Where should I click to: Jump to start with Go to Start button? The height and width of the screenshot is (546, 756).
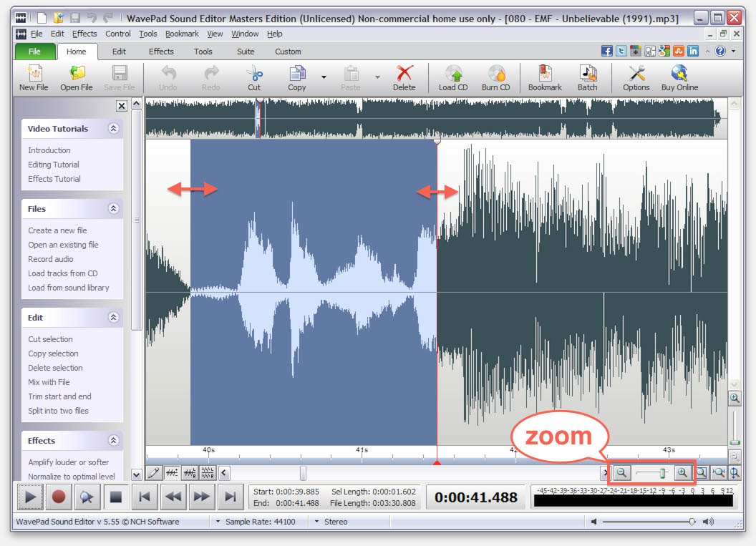tap(144, 497)
